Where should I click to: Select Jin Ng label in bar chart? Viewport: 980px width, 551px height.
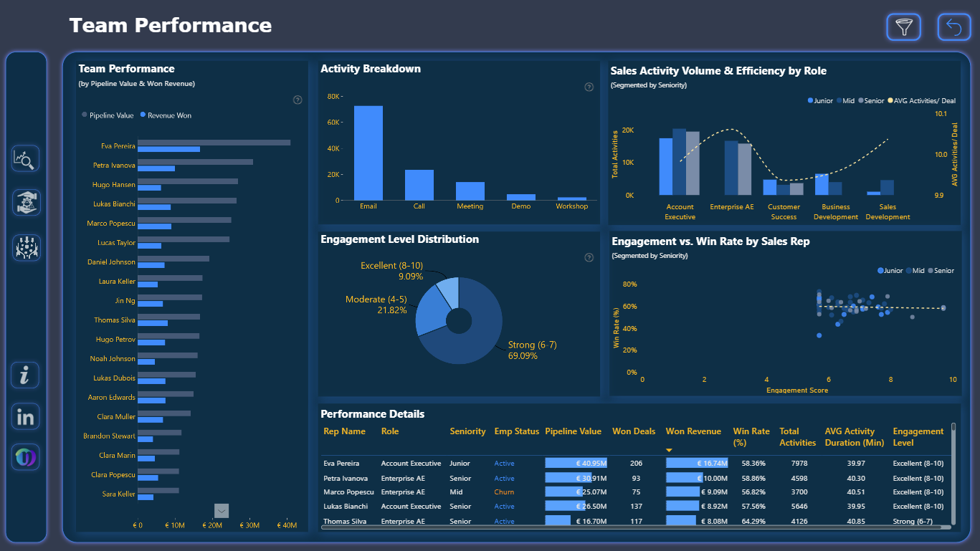click(x=125, y=301)
